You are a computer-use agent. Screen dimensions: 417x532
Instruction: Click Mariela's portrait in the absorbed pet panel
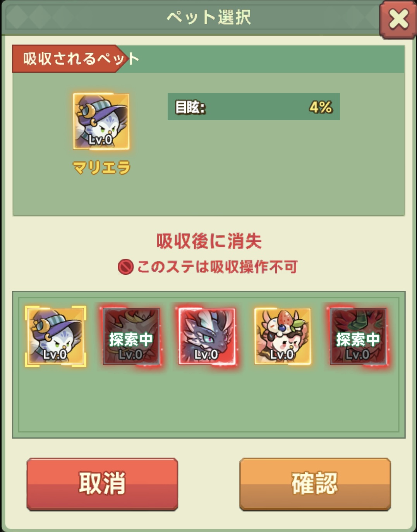click(101, 121)
